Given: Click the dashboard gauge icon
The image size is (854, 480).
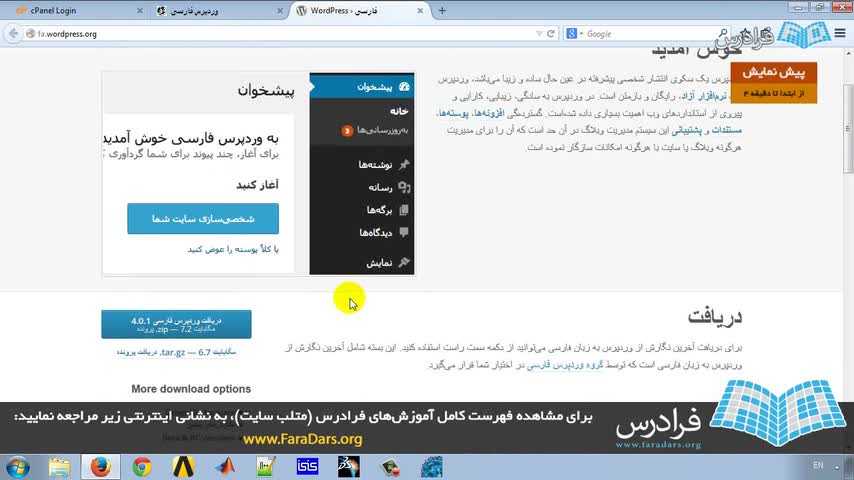Looking at the screenshot, I should tap(404, 87).
